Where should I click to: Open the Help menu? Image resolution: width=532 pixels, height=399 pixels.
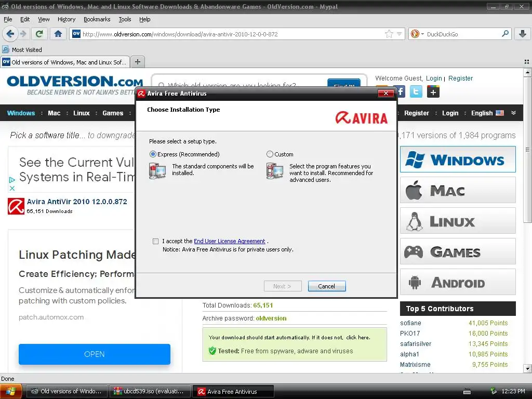click(x=144, y=19)
